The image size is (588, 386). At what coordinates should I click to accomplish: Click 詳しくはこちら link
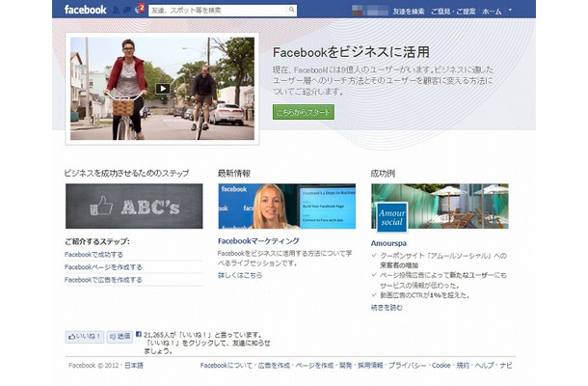(x=240, y=275)
